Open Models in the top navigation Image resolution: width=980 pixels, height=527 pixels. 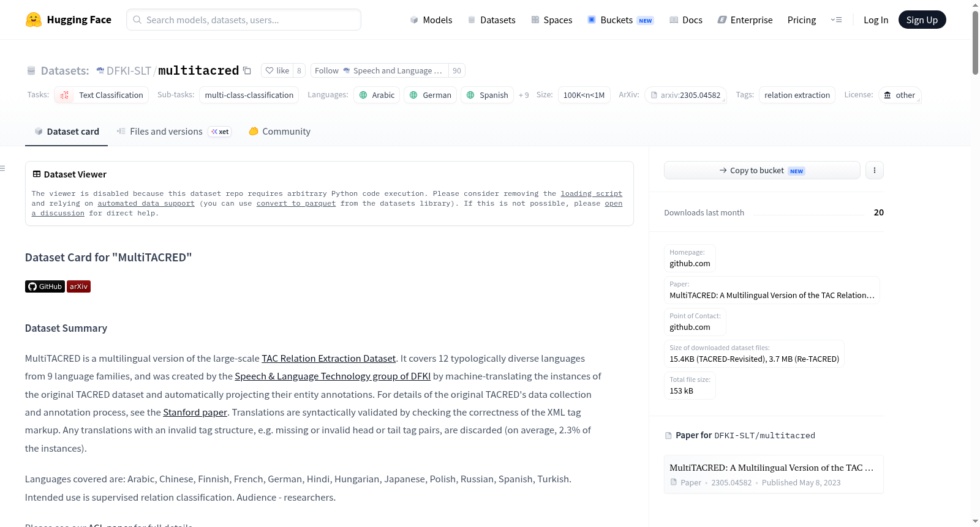click(431, 20)
